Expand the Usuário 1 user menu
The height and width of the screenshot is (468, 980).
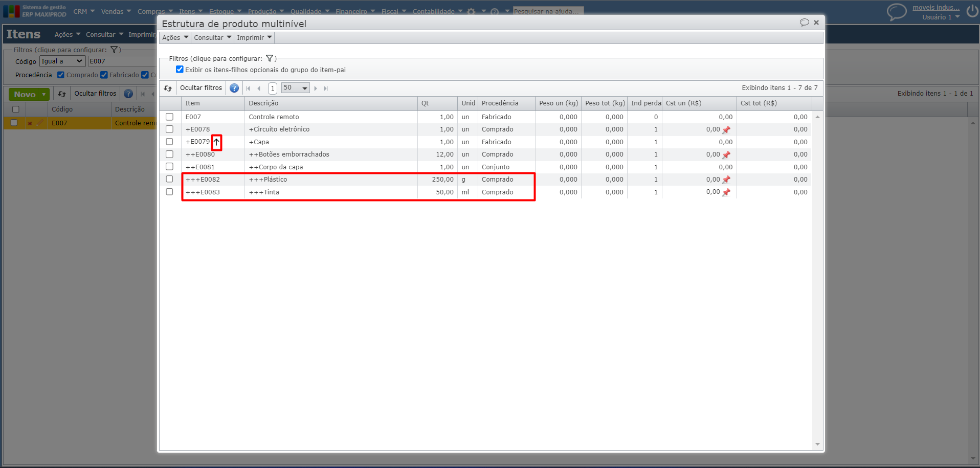click(941, 17)
